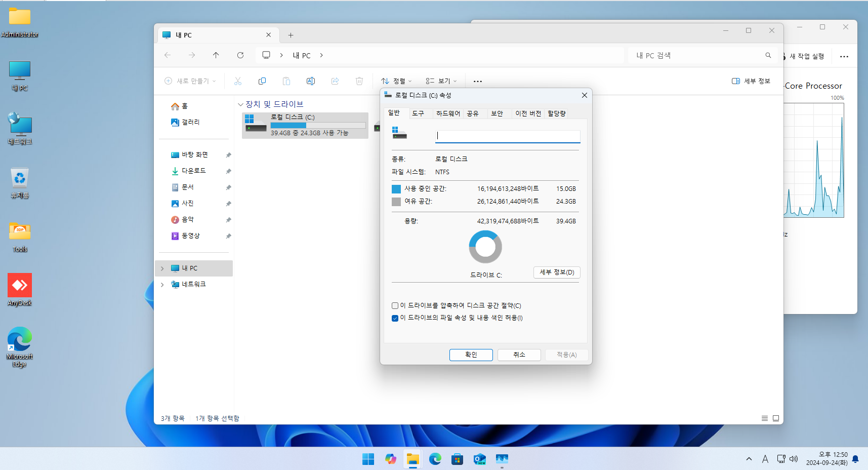The image size is (868, 470).
Task: Click the Paste clipboard icon in the Explorer toolbar
Action: click(286, 81)
